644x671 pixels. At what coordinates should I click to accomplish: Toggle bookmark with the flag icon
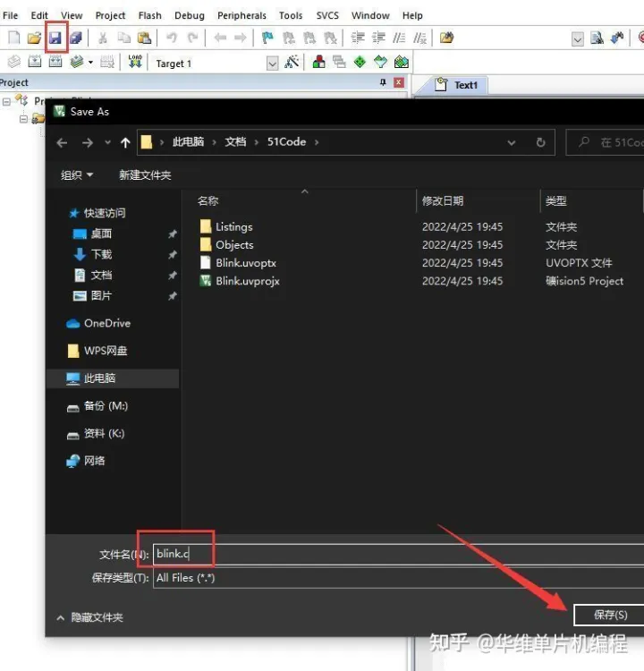click(267, 38)
